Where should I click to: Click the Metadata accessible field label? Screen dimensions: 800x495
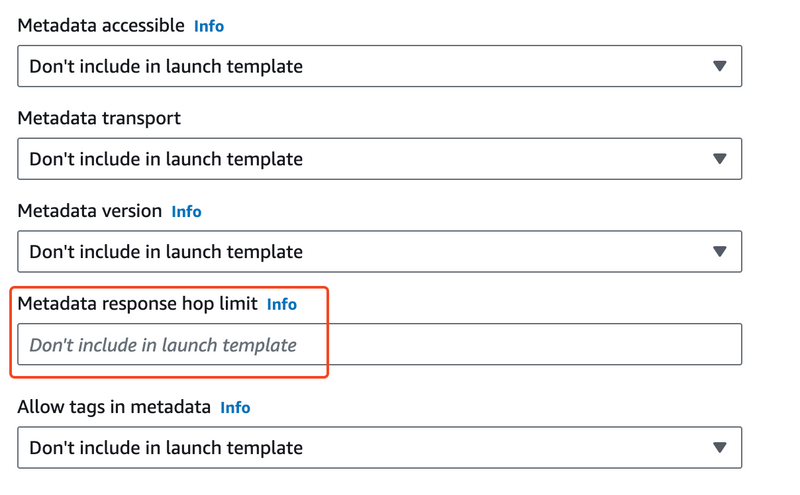click(101, 26)
